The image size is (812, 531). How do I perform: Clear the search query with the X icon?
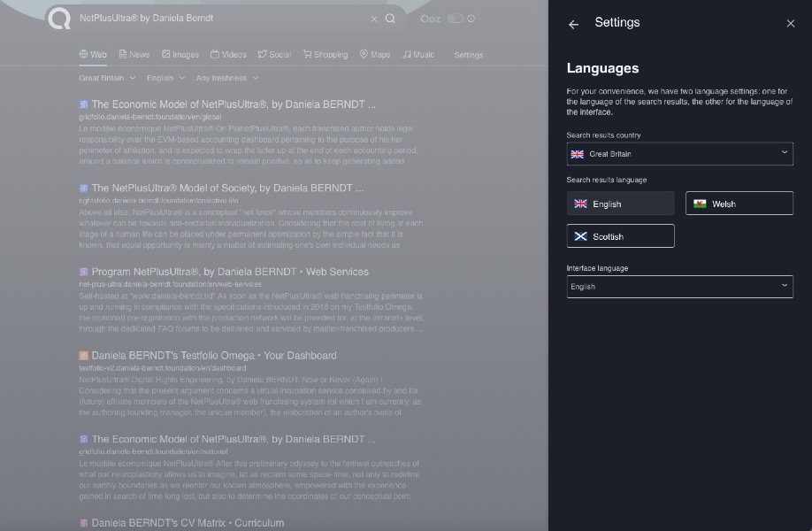click(x=374, y=19)
